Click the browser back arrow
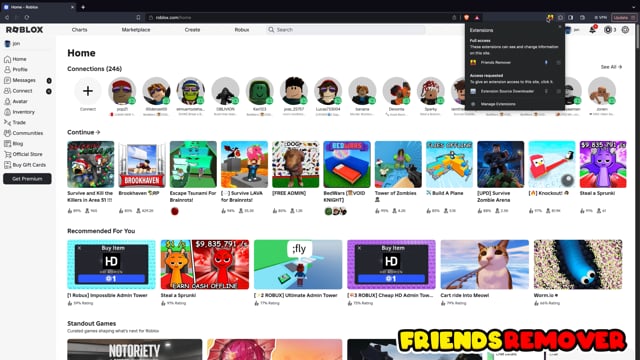This screenshot has height=360, width=640. [x=7, y=18]
